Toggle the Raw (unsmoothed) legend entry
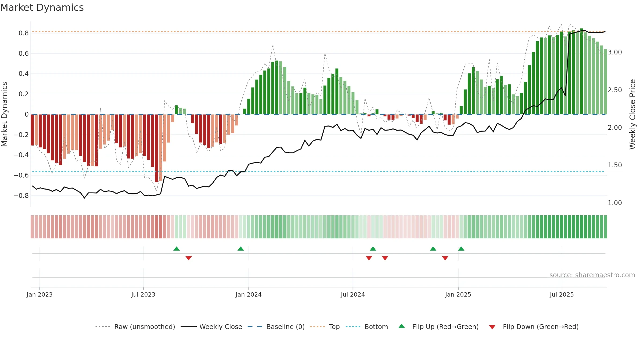 135,327
